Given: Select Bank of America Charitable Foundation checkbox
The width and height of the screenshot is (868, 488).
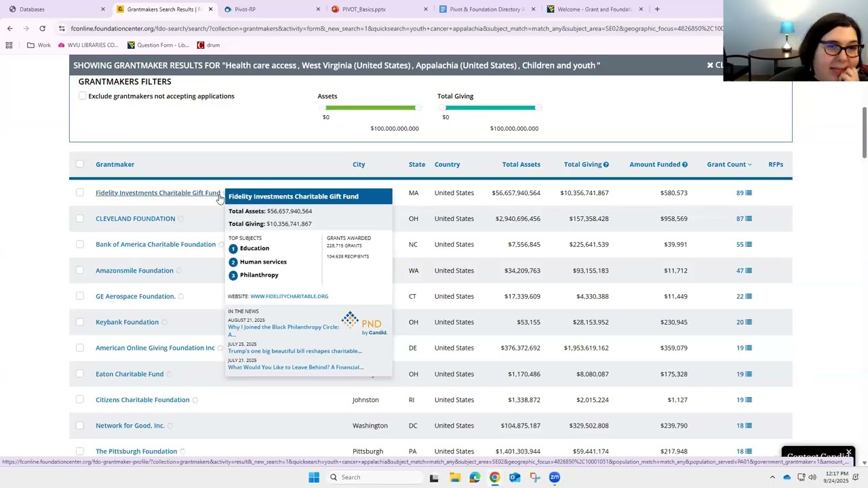Looking at the screenshot, I should click(x=79, y=245).
